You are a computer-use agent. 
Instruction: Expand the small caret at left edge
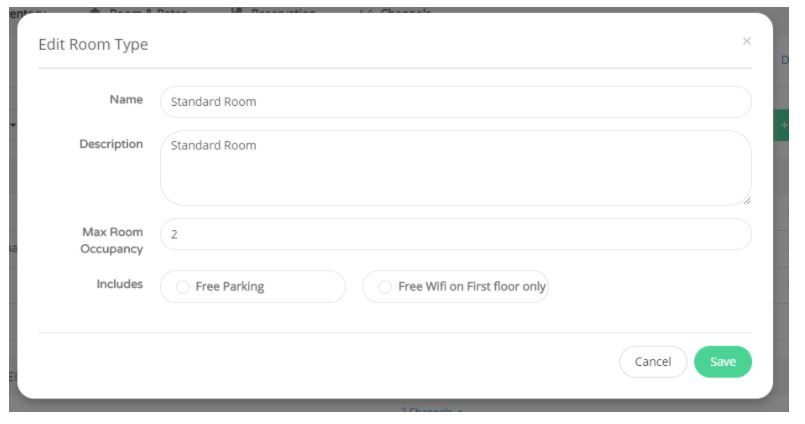[13, 125]
